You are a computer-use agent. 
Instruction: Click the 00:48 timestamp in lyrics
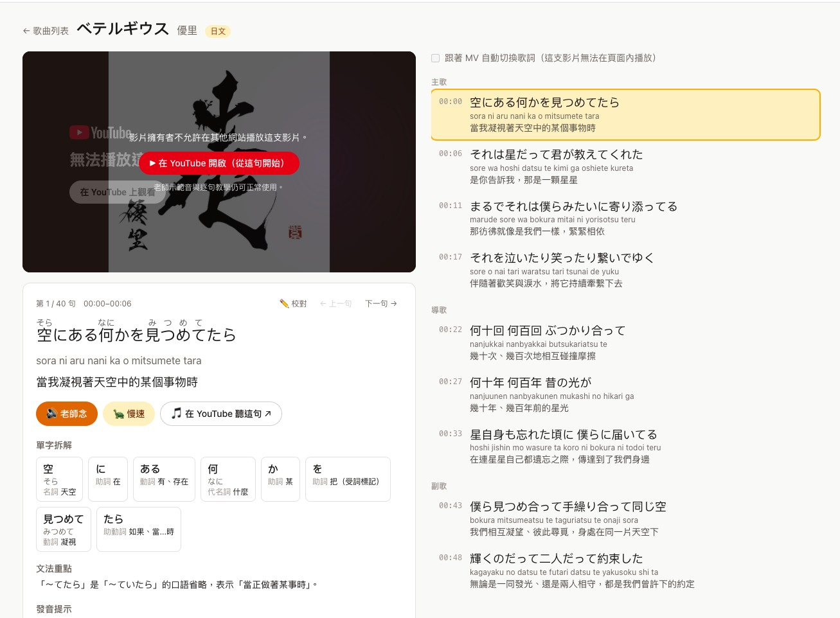tap(451, 558)
